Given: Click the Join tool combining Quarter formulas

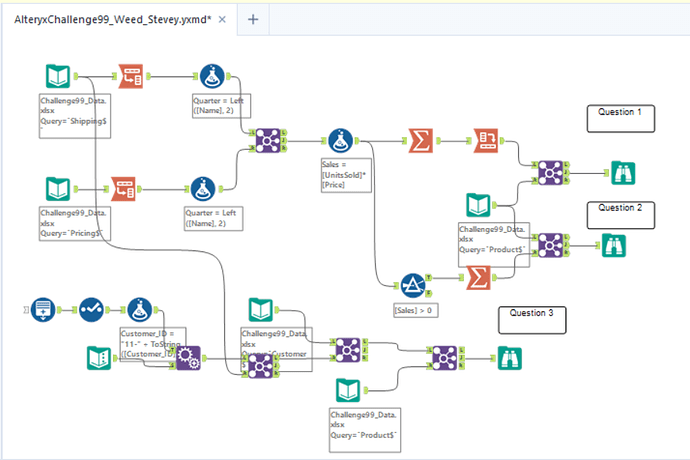Looking at the screenshot, I should 267,141.
